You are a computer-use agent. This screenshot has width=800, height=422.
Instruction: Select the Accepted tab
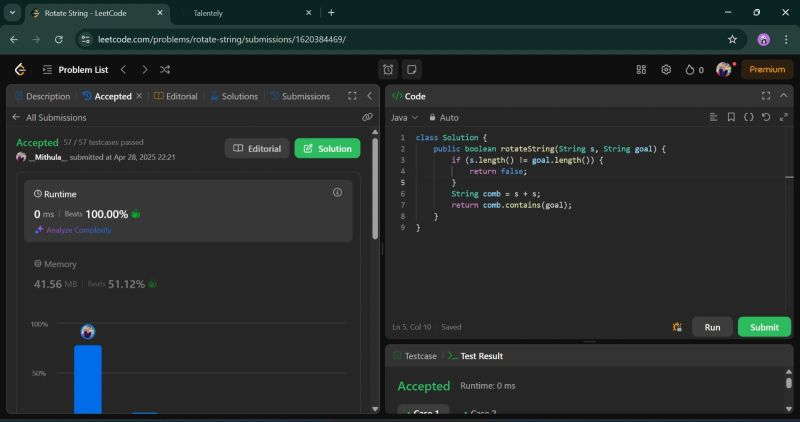click(x=107, y=96)
